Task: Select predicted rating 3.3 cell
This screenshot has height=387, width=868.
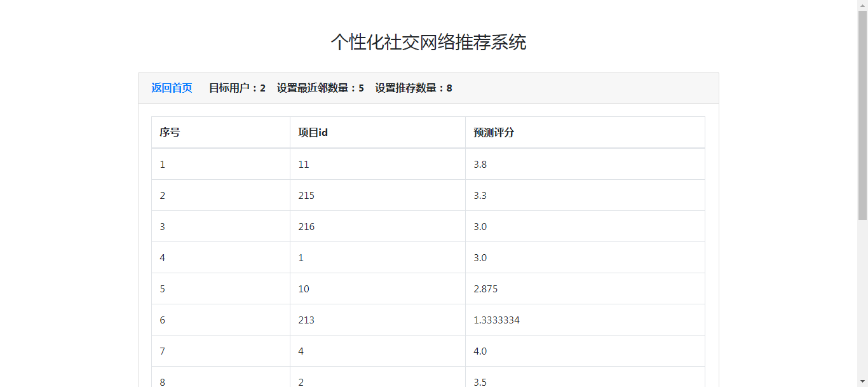Action: pyautogui.click(x=585, y=195)
